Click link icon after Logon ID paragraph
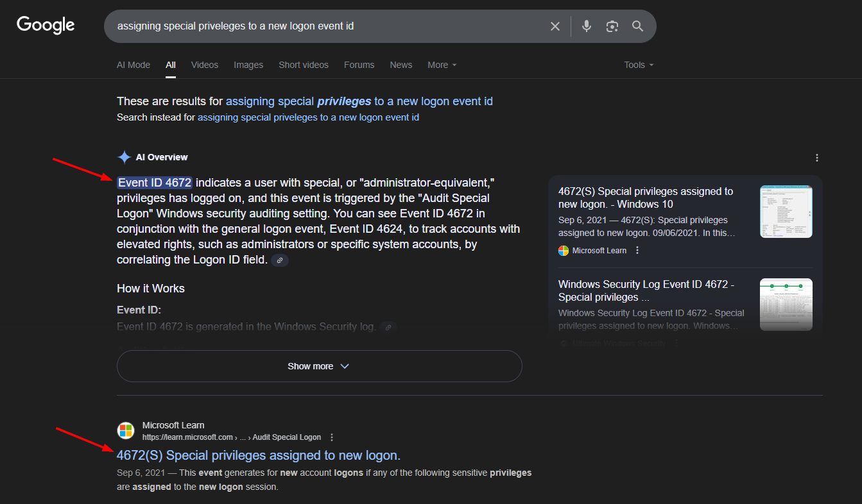 (x=280, y=260)
